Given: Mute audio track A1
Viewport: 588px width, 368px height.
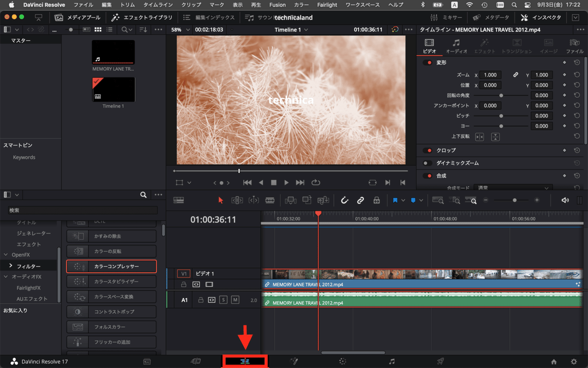Looking at the screenshot, I should point(235,300).
